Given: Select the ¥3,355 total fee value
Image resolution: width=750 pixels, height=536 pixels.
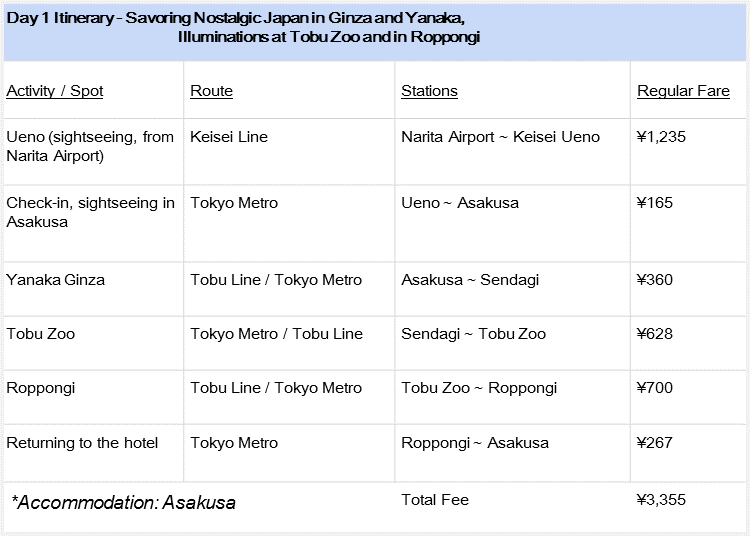Looking at the screenshot, I should click(661, 500).
